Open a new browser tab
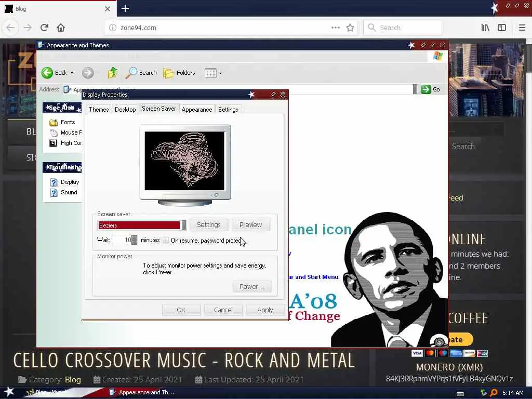532x399 pixels. 125,8
